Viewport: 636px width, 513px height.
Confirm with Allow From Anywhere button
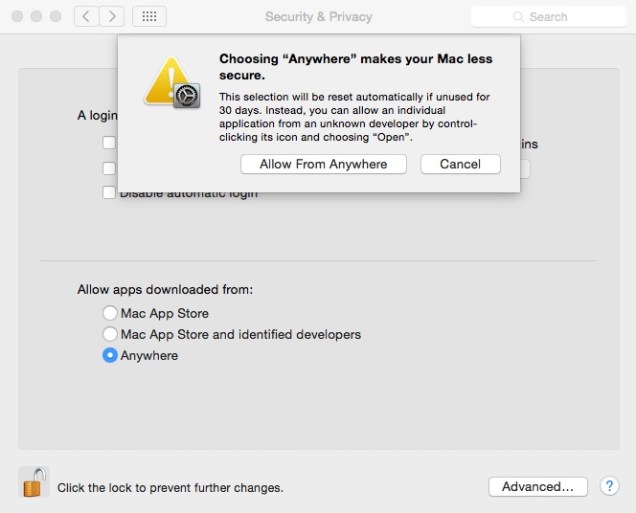click(x=323, y=164)
